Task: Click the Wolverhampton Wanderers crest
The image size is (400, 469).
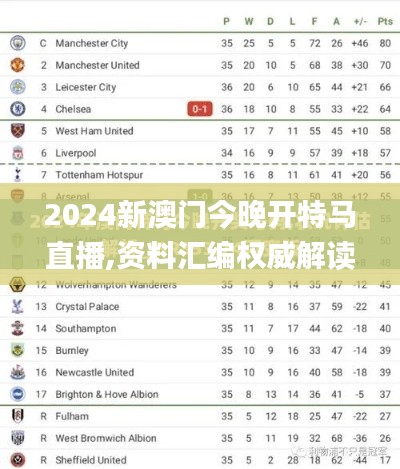Action: click(17, 285)
